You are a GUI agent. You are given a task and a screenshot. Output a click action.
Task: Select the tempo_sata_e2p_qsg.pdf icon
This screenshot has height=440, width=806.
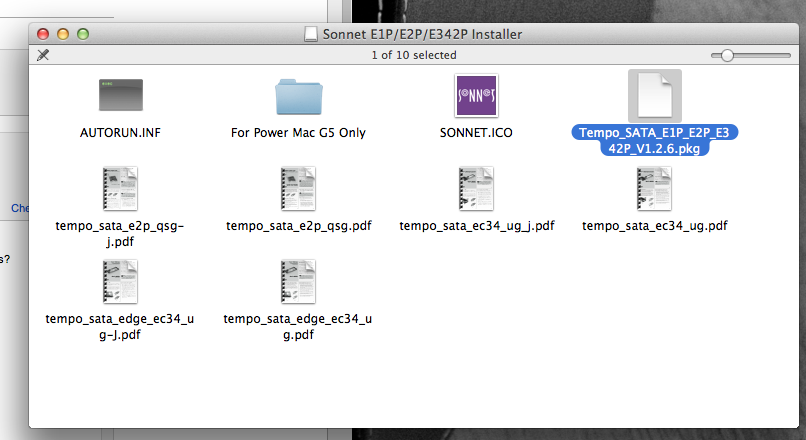click(298, 189)
